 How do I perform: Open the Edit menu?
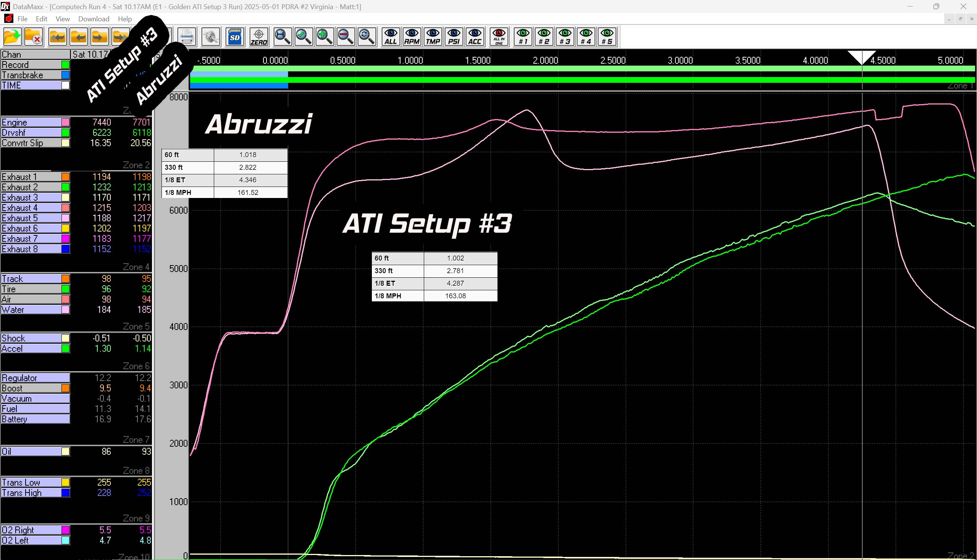pyautogui.click(x=41, y=19)
